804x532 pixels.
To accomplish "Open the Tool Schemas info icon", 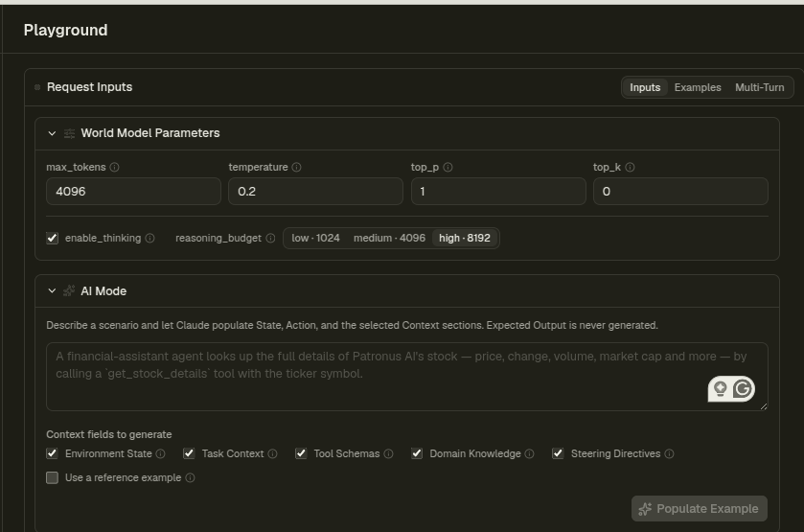I will (388, 453).
